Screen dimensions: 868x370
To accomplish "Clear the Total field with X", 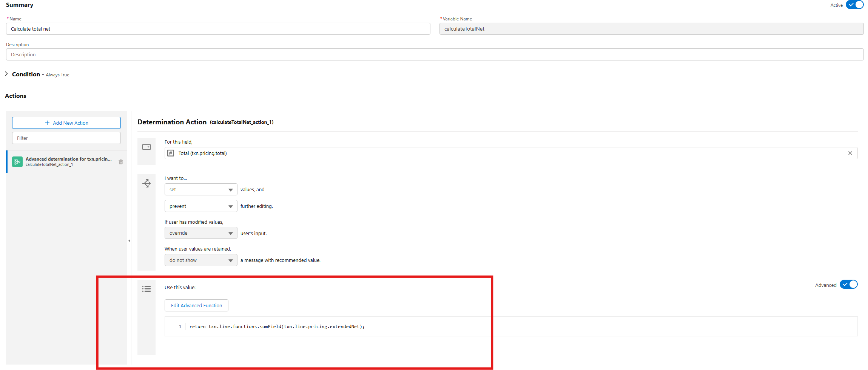I will (x=850, y=153).
